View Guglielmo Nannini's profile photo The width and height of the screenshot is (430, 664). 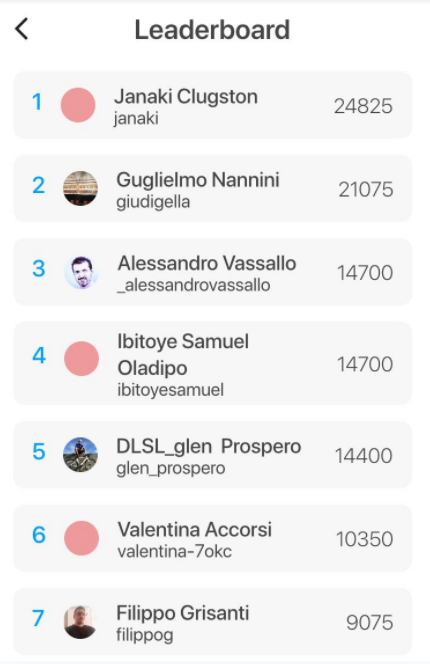(80, 188)
